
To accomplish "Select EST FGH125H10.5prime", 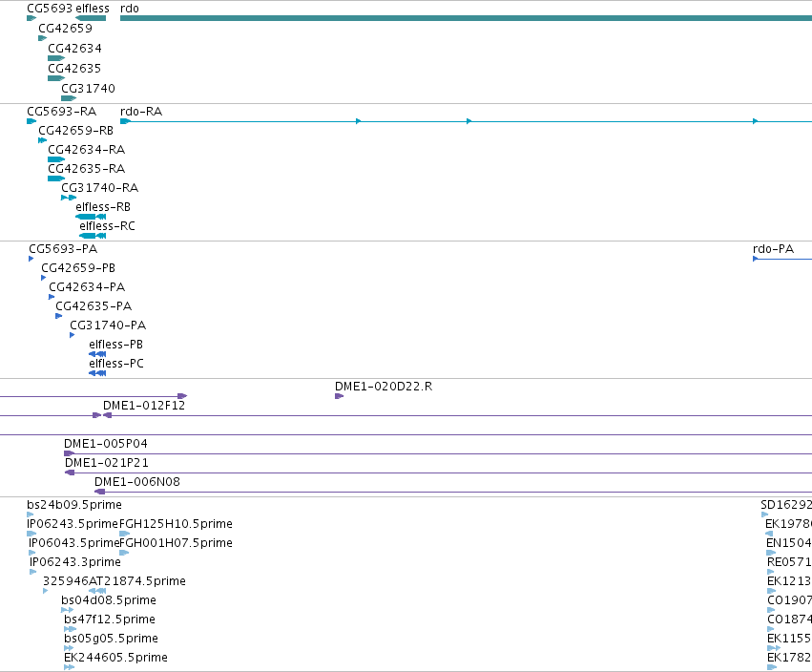I will (x=177, y=524).
